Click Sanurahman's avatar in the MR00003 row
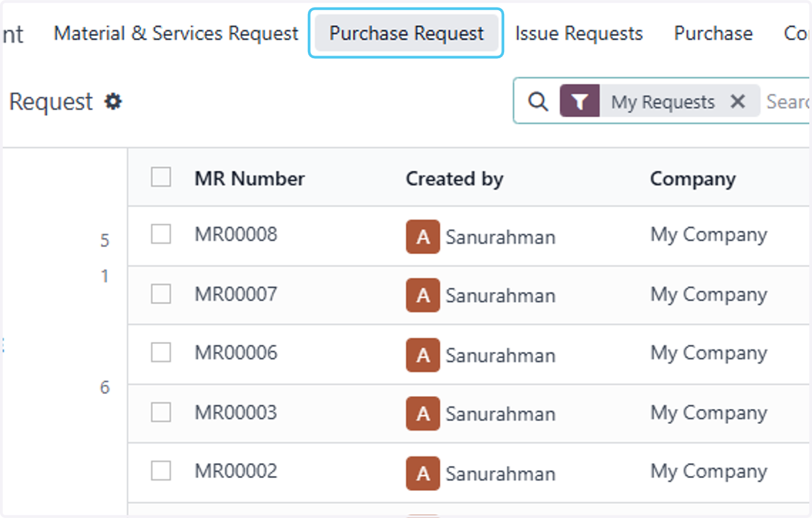The height and width of the screenshot is (518, 812). [x=423, y=414]
